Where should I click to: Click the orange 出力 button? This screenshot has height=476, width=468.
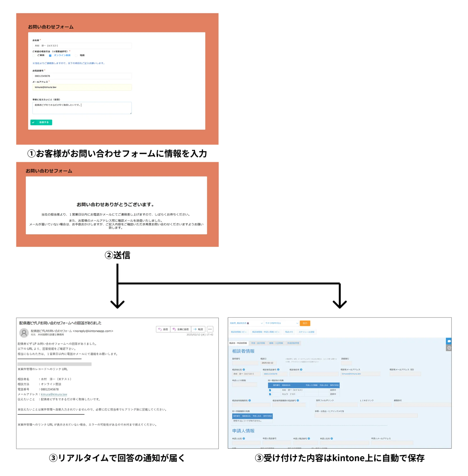tap(305, 323)
